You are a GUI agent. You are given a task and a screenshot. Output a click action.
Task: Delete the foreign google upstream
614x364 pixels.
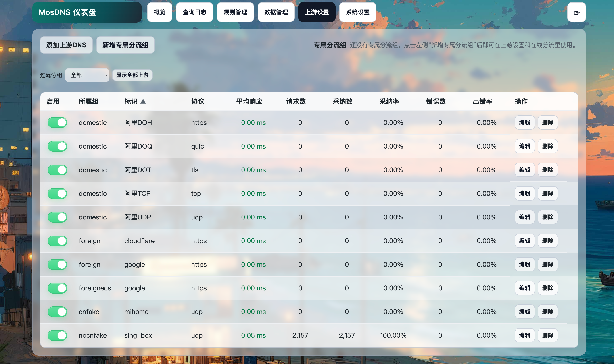click(x=547, y=265)
